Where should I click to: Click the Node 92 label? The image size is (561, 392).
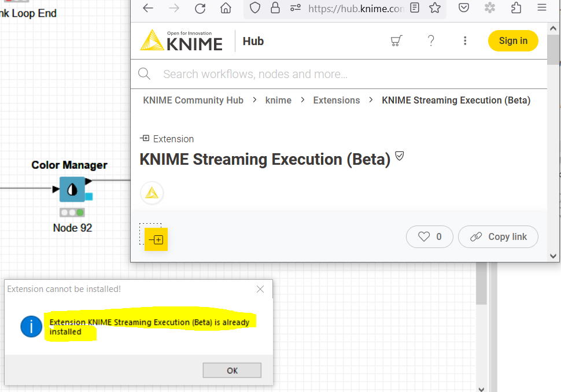point(72,228)
